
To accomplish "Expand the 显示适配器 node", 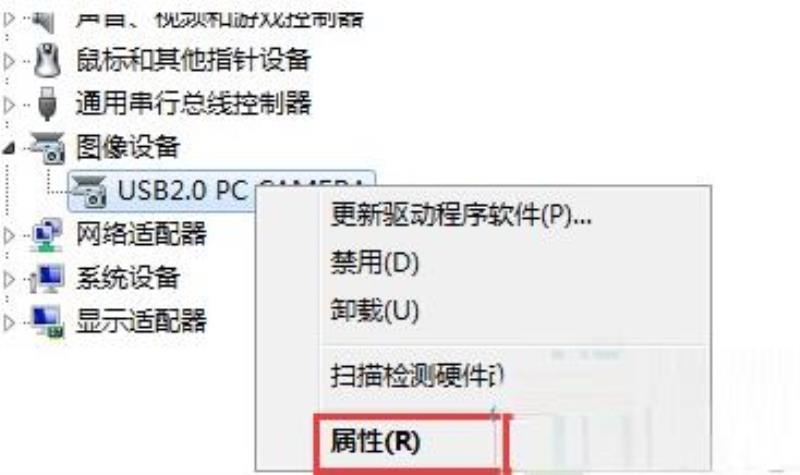I will click(9, 323).
